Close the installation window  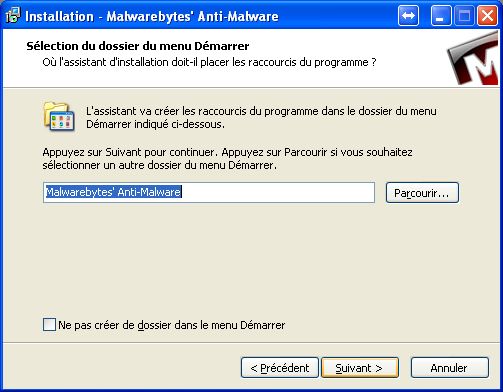click(x=487, y=15)
